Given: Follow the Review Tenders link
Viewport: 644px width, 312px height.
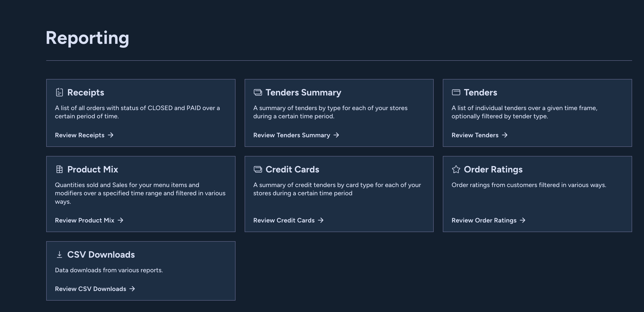Looking at the screenshot, I should [475, 135].
